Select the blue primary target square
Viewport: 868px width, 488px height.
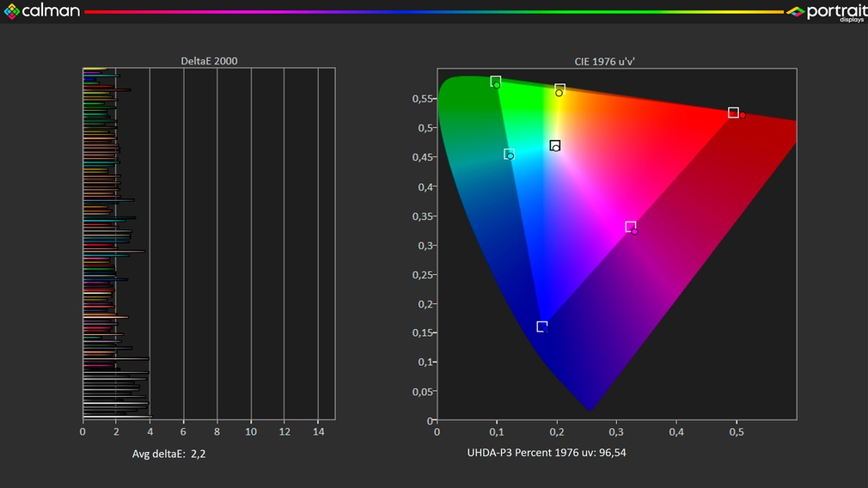(x=542, y=326)
